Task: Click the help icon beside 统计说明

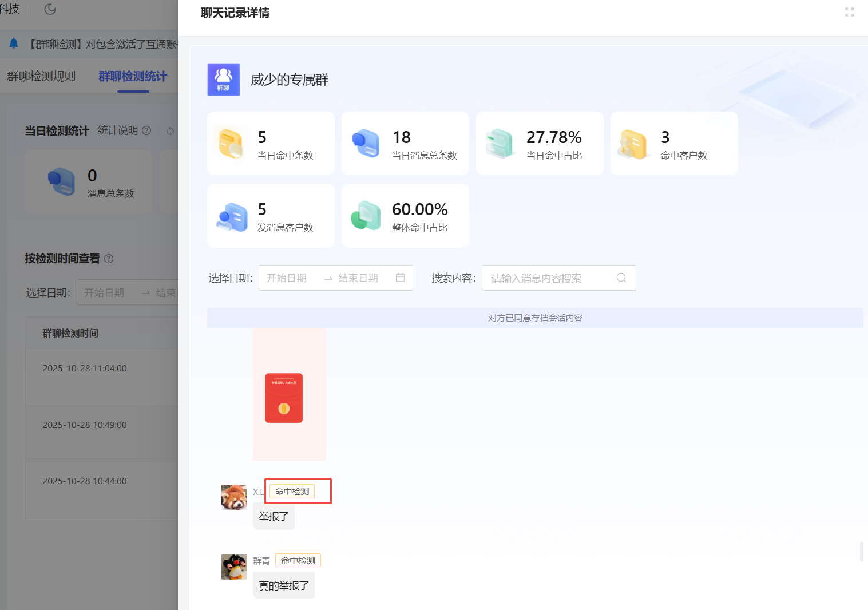Action: [146, 130]
